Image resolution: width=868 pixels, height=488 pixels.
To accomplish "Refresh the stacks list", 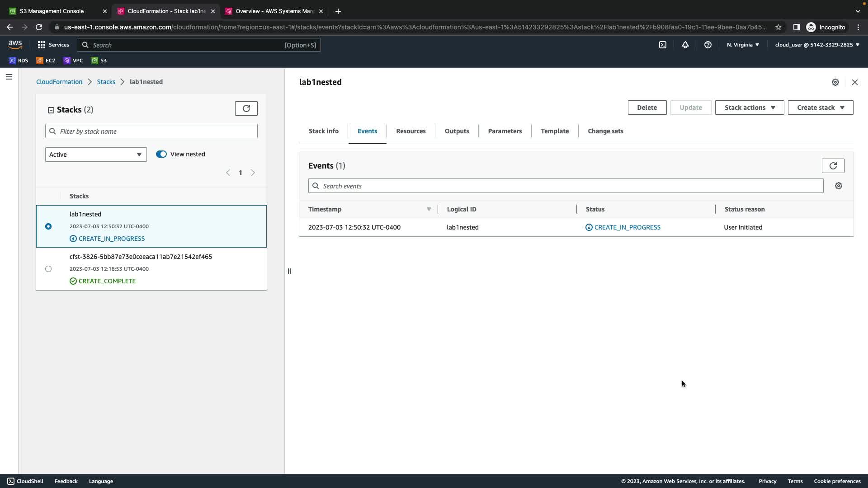I will point(246,108).
